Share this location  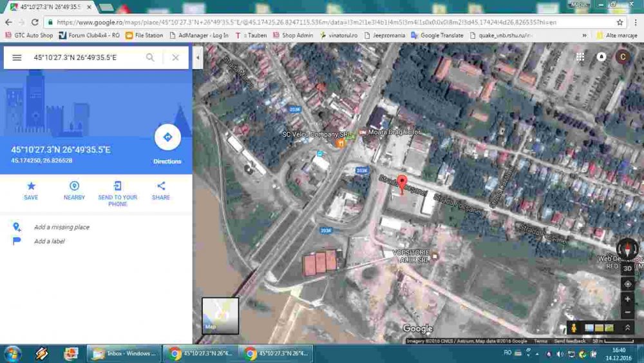(x=161, y=191)
